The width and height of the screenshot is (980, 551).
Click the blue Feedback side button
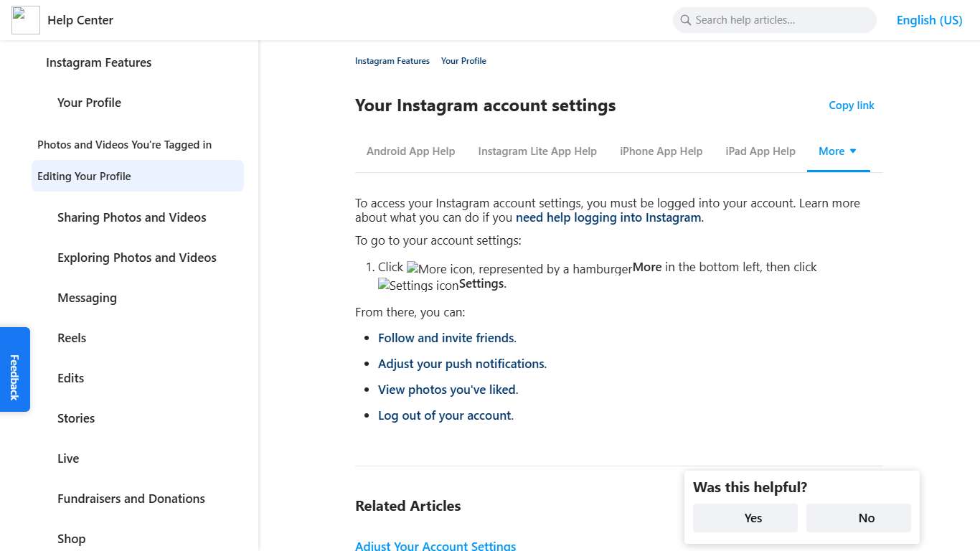pyautogui.click(x=14, y=369)
